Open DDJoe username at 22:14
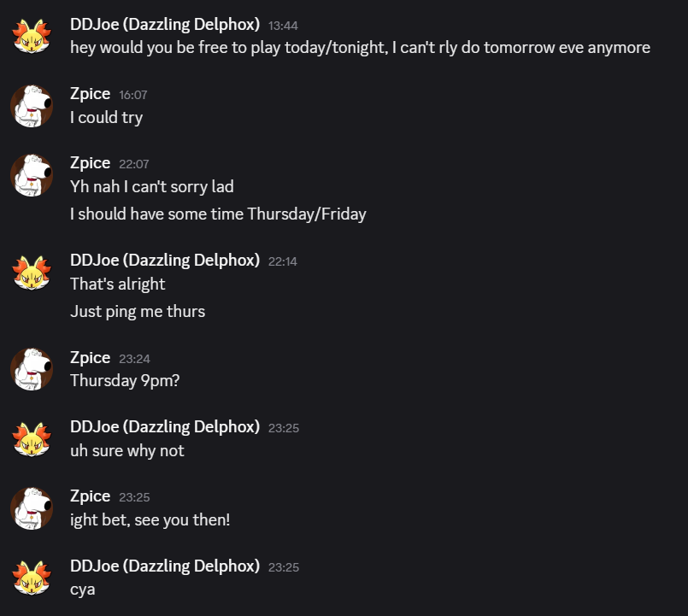 [165, 261]
